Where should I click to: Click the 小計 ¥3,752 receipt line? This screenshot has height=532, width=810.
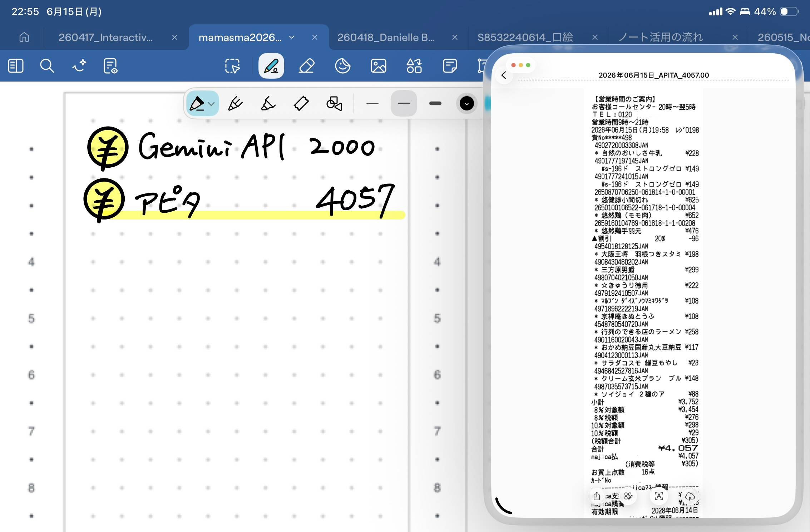click(644, 402)
